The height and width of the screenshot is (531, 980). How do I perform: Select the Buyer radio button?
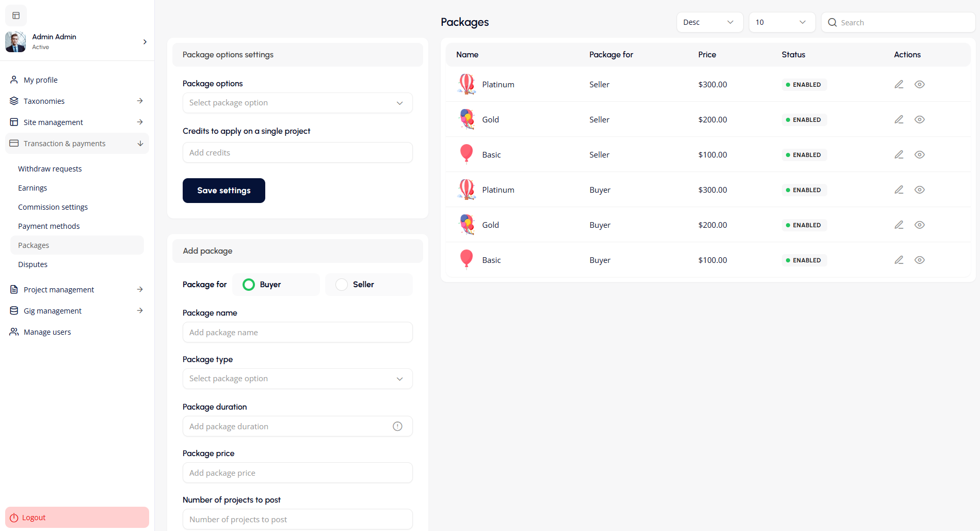(249, 285)
